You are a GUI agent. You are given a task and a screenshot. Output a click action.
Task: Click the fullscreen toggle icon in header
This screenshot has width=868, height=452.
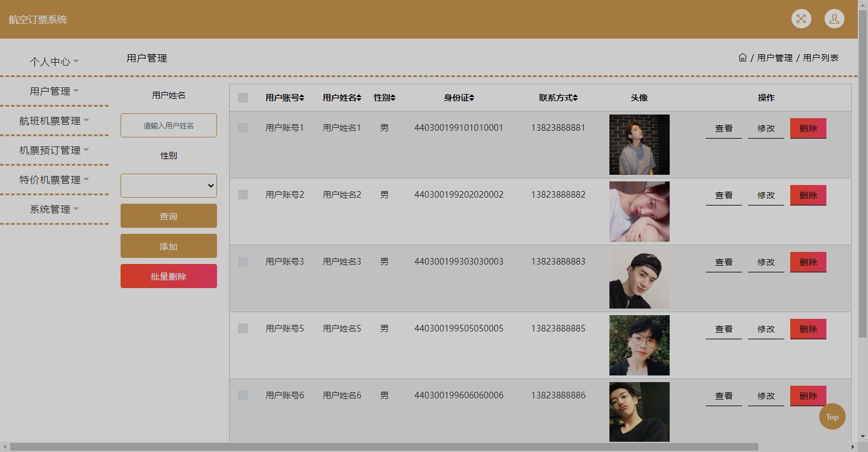click(x=801, y=19)
